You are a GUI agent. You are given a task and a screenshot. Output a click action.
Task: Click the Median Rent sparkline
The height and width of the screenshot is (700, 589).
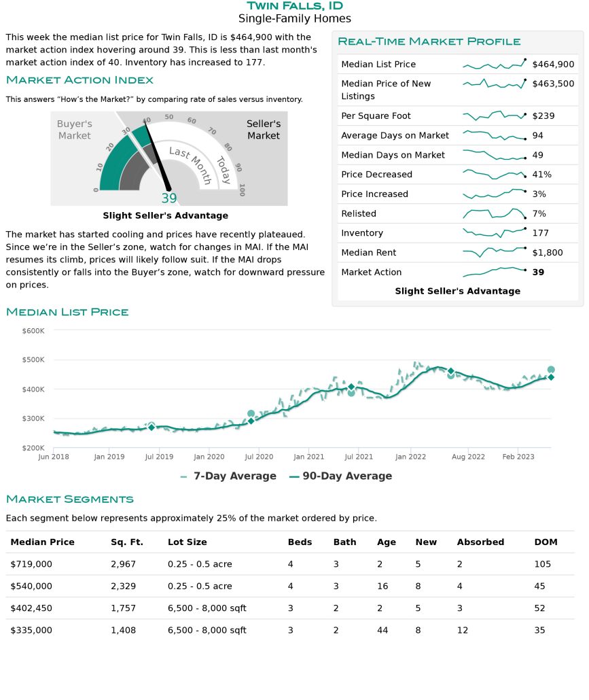(x=494, y=252)
